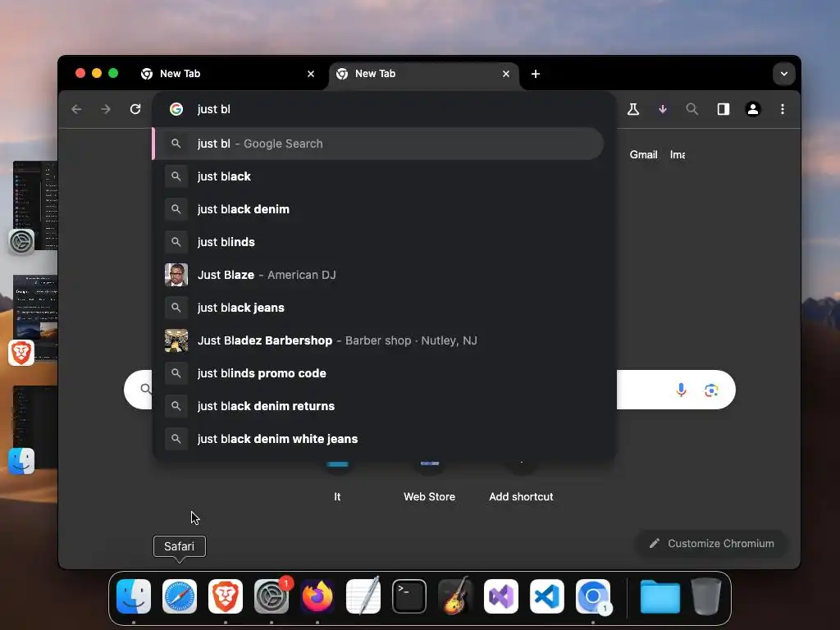Go back using the back arrow
The height and width of the screenshot is (630, 840).
pyautogui.click(x=76, y=109)
